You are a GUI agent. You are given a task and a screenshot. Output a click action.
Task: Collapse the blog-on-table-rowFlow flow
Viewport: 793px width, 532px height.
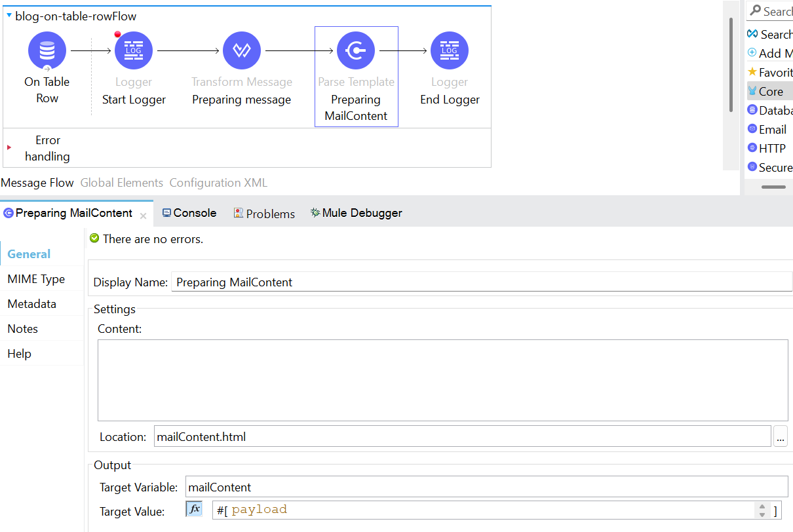9,16
